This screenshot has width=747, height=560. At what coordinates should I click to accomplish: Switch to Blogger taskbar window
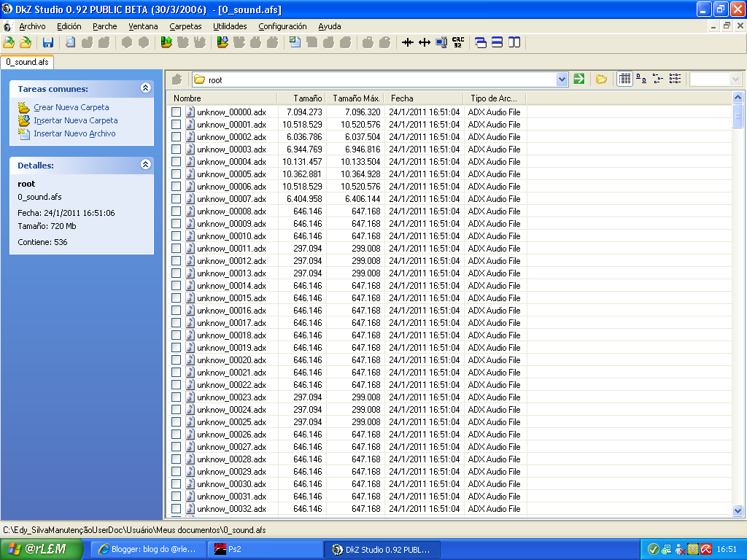148,549
